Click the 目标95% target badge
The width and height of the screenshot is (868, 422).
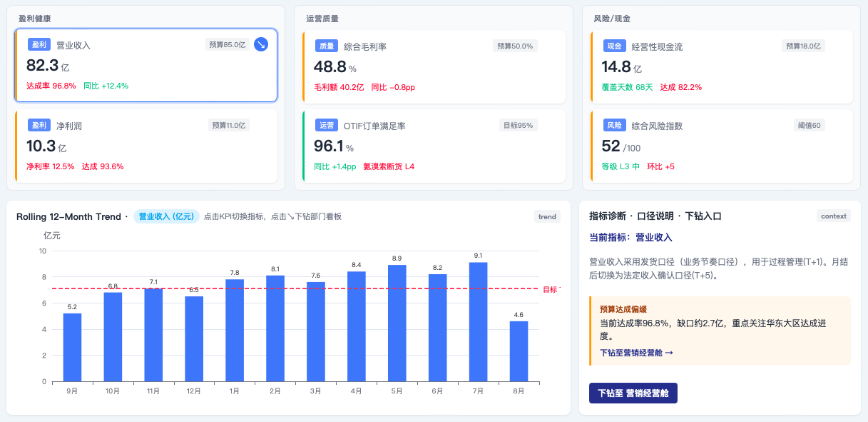(518, 125)
